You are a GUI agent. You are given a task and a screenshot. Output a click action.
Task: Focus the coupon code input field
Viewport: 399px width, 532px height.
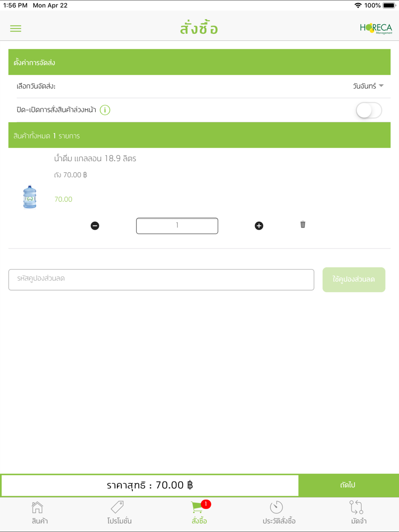(161, 280)
